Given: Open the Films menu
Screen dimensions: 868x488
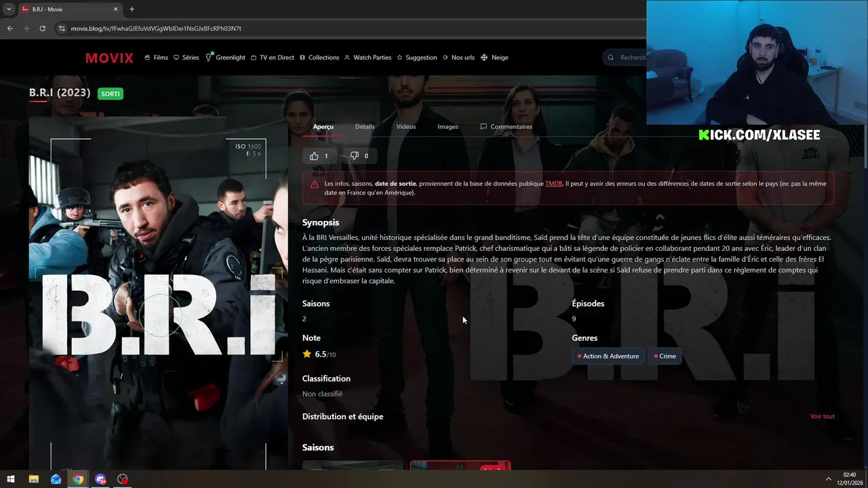Looking at the screenshot, I should point(156,58).
